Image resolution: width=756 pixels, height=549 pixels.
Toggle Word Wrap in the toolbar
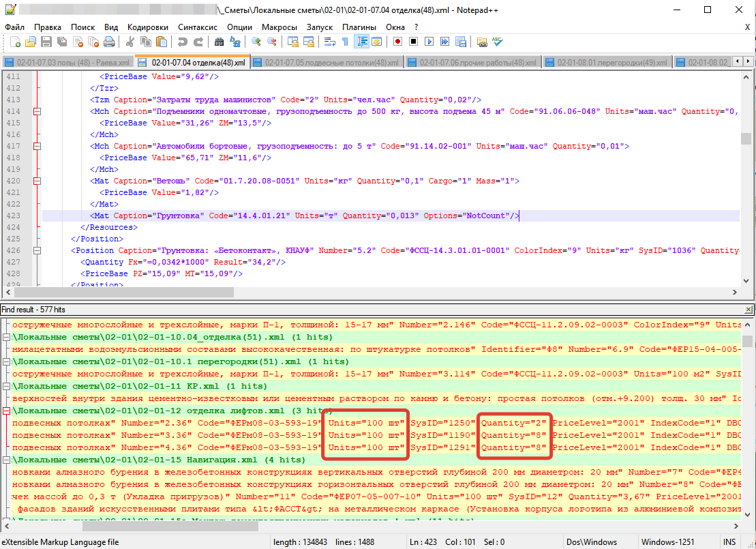[329, 42]
